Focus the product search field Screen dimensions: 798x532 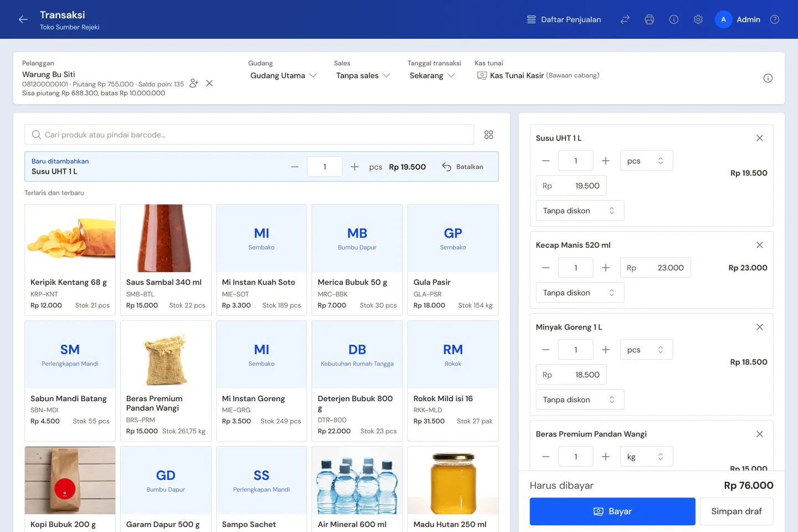coord(249,135)
